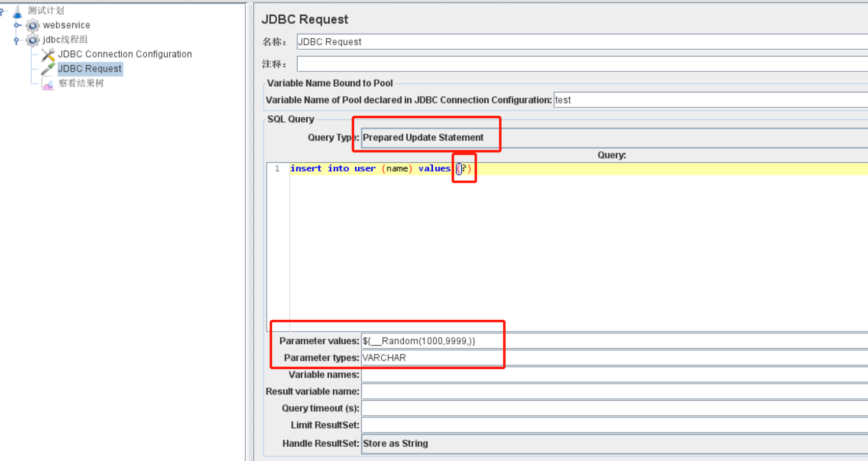The width and height of the screenshot is (868, 461).
Task: Click the Limit ResultSet field
Action: (615, 425)
